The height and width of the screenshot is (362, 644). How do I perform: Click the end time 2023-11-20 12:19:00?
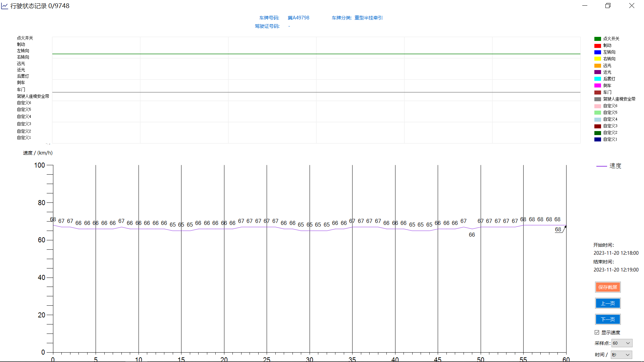(616, 270)
